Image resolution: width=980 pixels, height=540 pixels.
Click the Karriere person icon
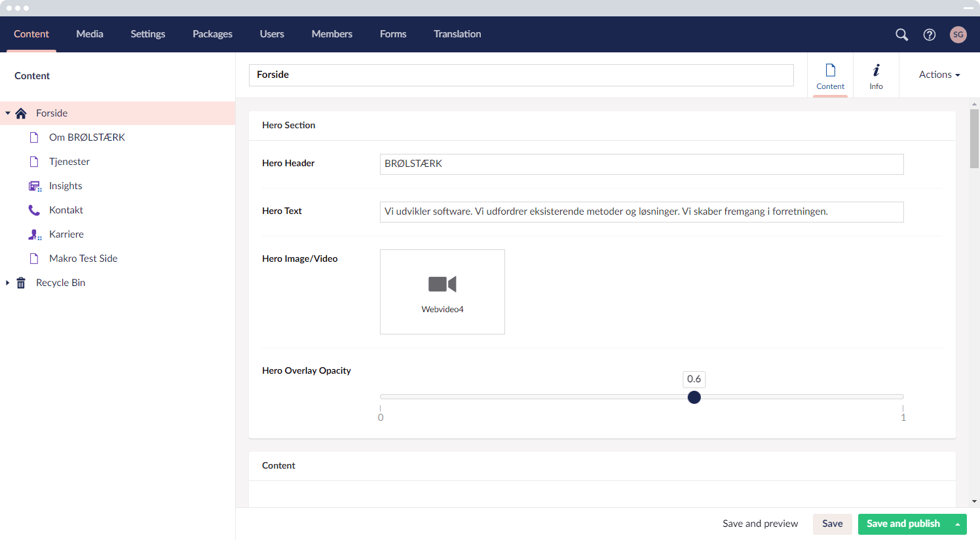(x=35, y=234)
